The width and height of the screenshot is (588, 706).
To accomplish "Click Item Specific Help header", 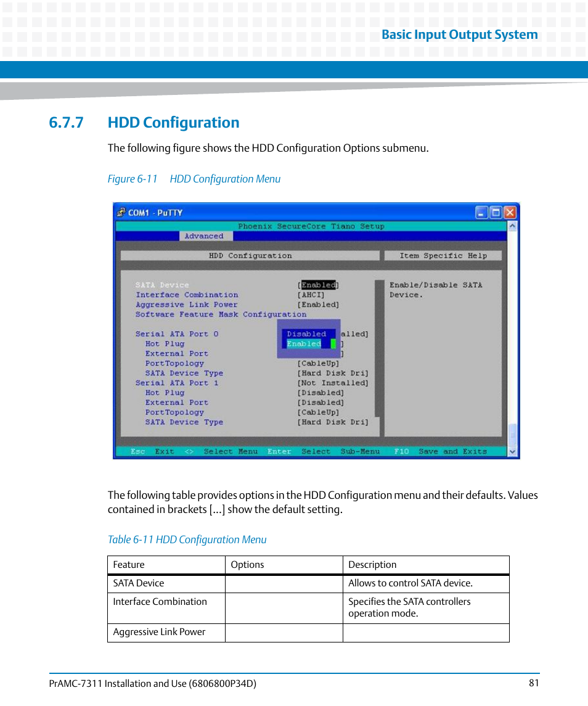I will tap(443, 256).
